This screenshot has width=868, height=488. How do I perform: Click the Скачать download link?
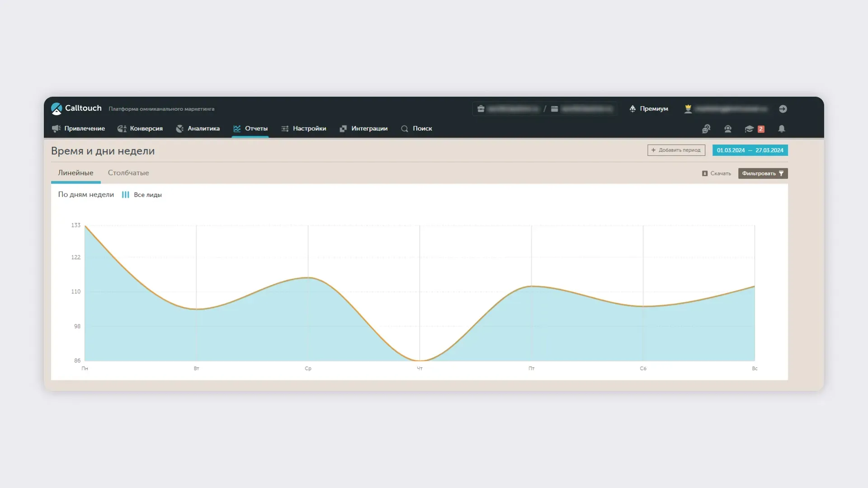[717, 174]
